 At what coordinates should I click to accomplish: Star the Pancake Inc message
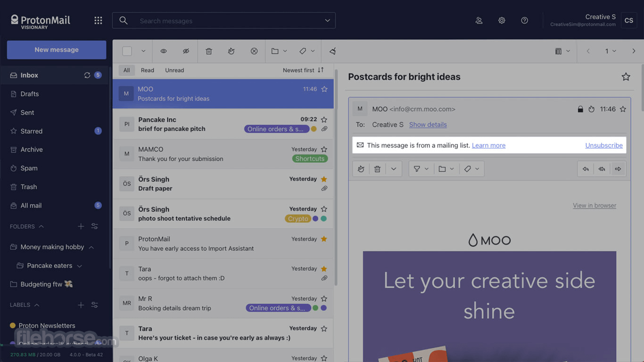(324, 119)
